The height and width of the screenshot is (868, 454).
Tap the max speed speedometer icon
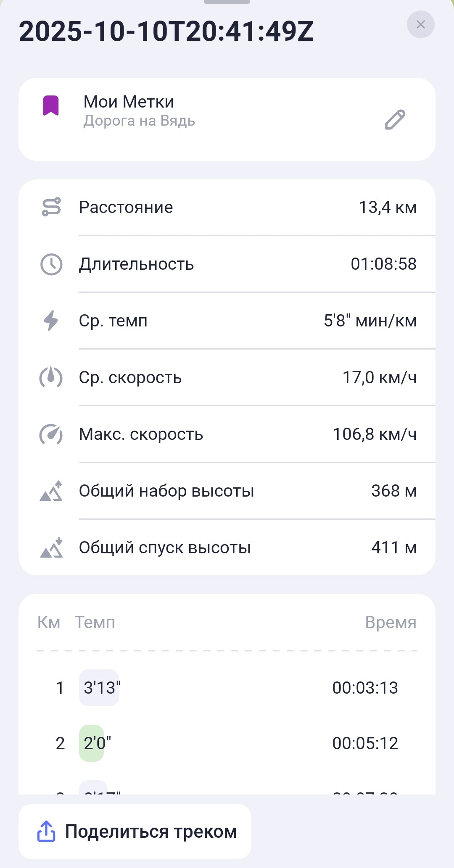51,434
